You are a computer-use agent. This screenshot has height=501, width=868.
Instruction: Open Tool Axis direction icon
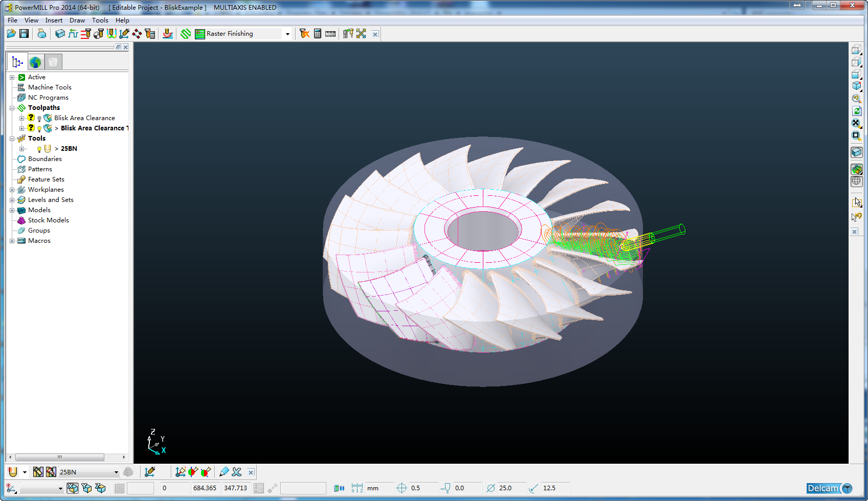124,34
